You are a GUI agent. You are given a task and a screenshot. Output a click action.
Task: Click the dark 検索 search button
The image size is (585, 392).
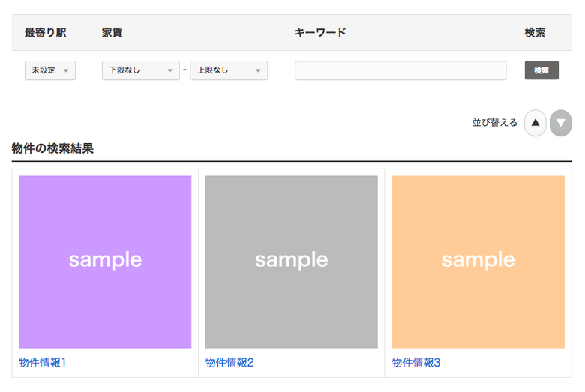541,70
